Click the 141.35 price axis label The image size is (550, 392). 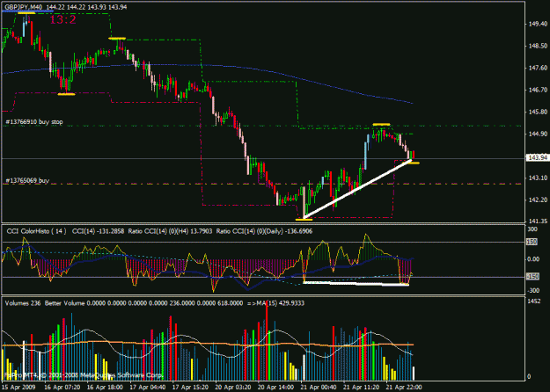click(x=538, y=221)
